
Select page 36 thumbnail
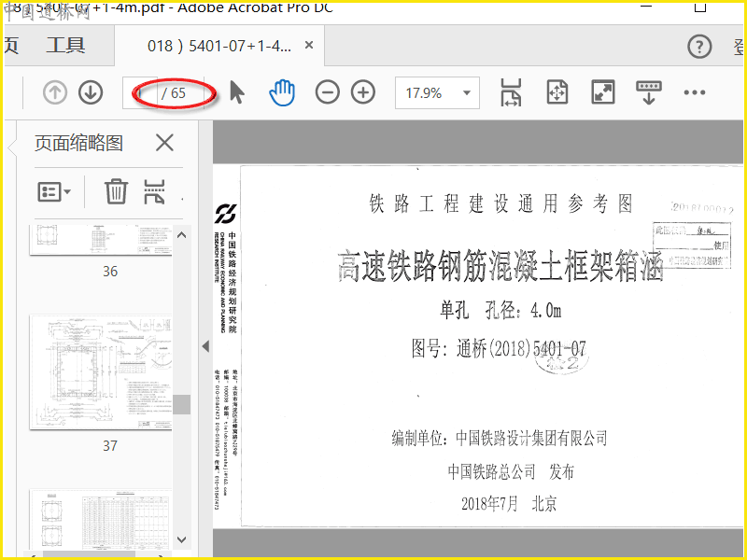click(101, 240)
